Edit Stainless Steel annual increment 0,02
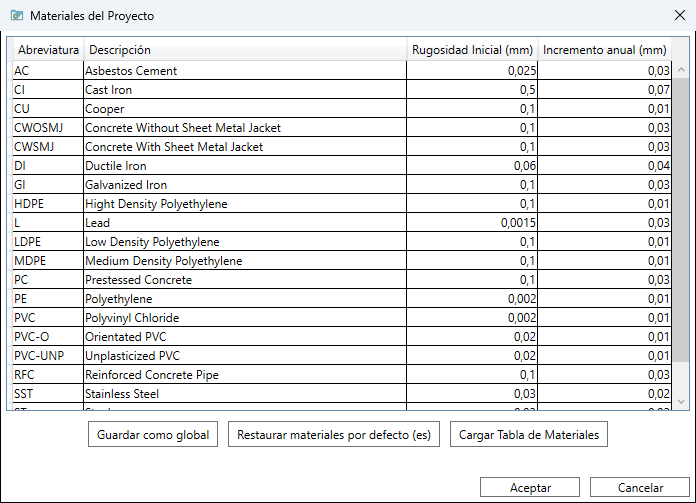696x503 pixels. point(605,394)
